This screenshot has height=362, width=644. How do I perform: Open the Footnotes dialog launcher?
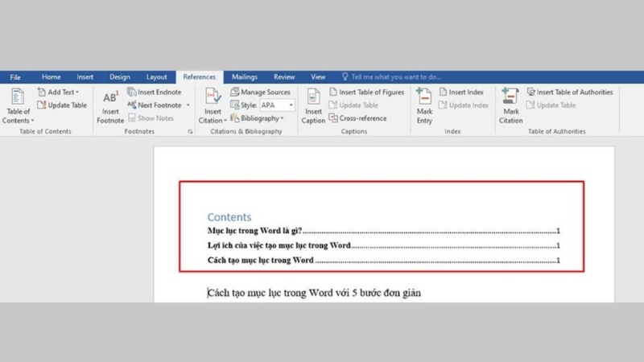pos(191,131)
